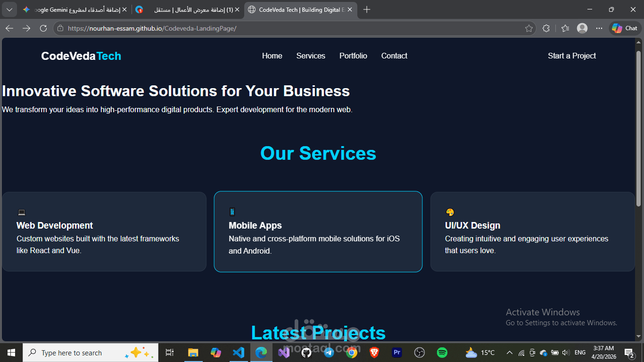Open the Portfolio nav link
Screen dimensions: 644x362
353,56
